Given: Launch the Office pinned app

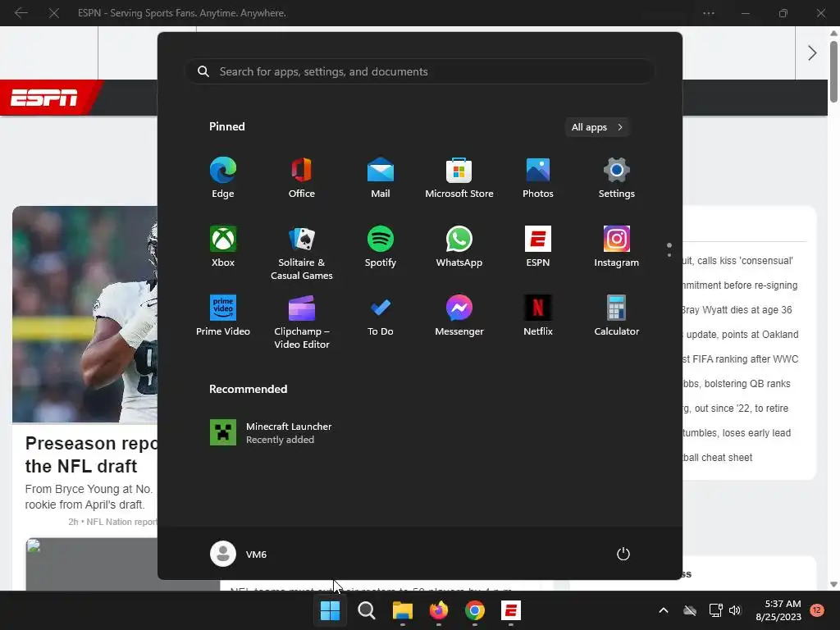Looking at the screenshot, I should (x=302, y=178).
